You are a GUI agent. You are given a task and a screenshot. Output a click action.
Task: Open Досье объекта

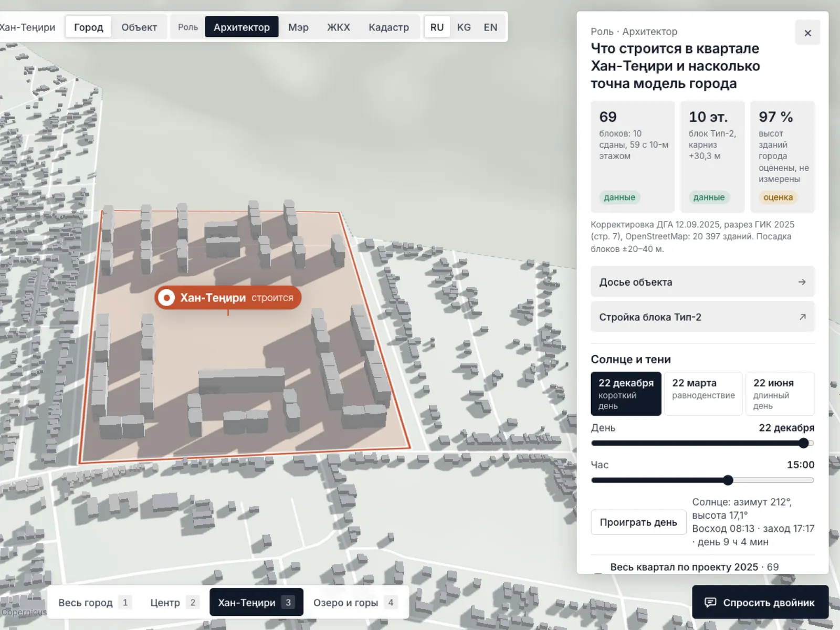coord(702,282)
